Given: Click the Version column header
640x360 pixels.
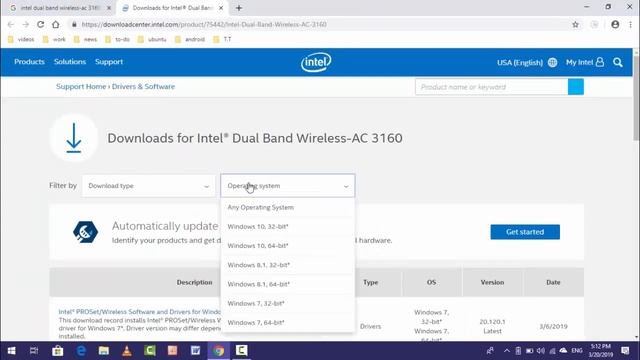Looking at the screenshot, I should [492, 282].
